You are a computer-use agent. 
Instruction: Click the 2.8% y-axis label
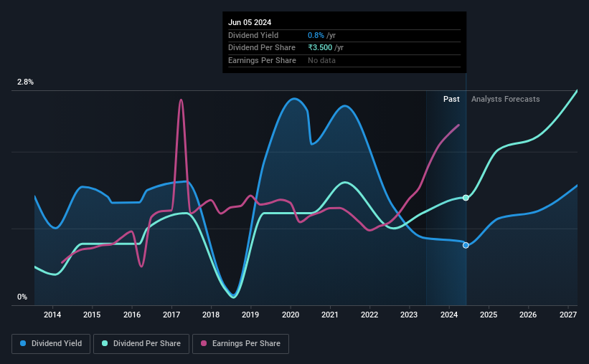(x=25, y=82)
